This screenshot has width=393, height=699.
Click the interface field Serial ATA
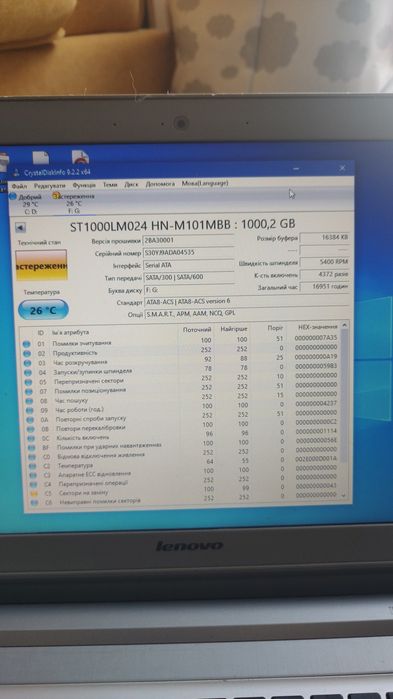click(188, 265)
